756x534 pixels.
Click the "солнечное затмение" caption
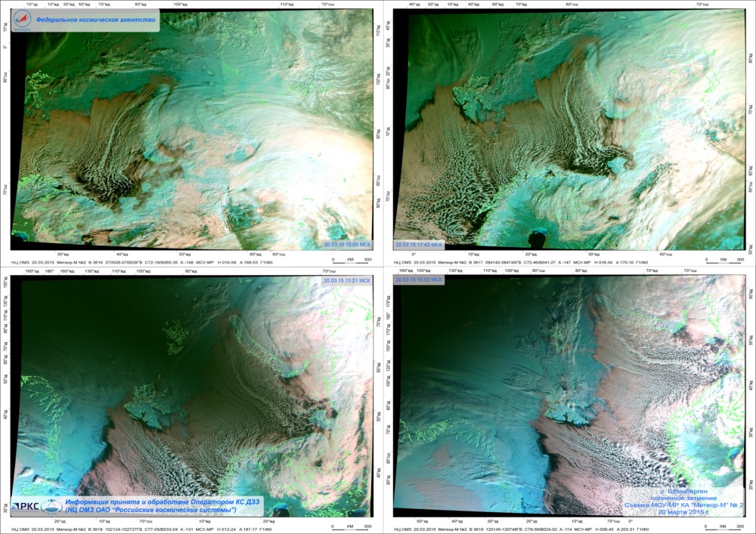click(683, 498)
